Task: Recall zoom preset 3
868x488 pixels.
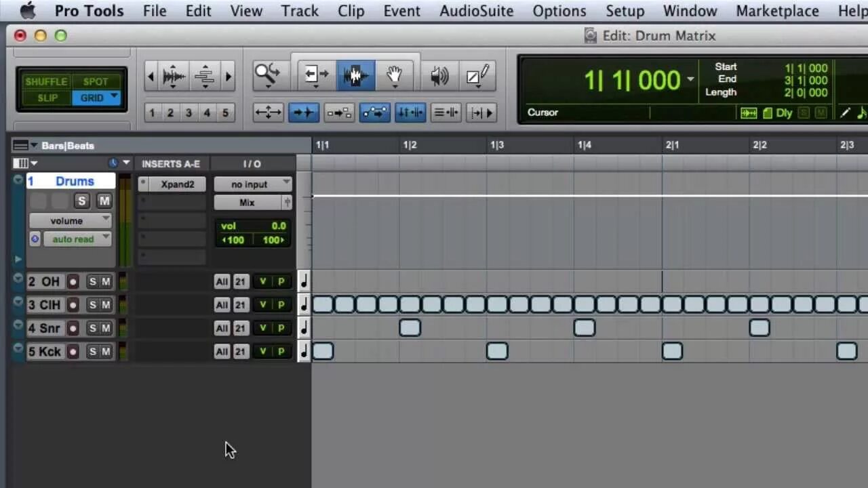Action: coord(189,113)
